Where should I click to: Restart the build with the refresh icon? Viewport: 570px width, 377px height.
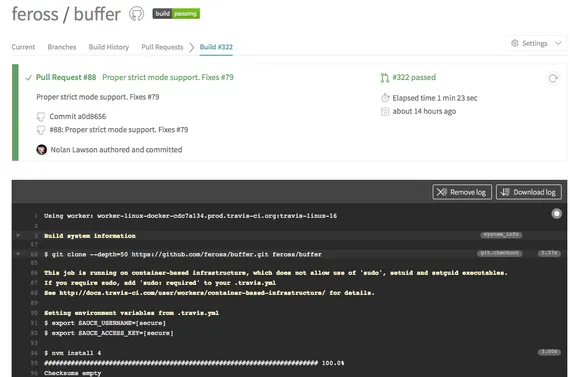pyautogui.click(x=553, y=79)
